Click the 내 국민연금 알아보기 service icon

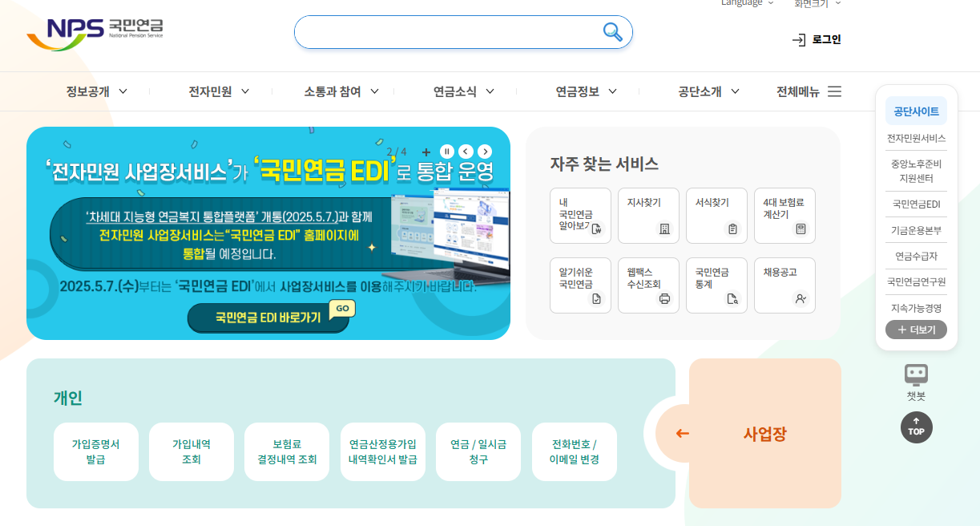pos(580,215)
